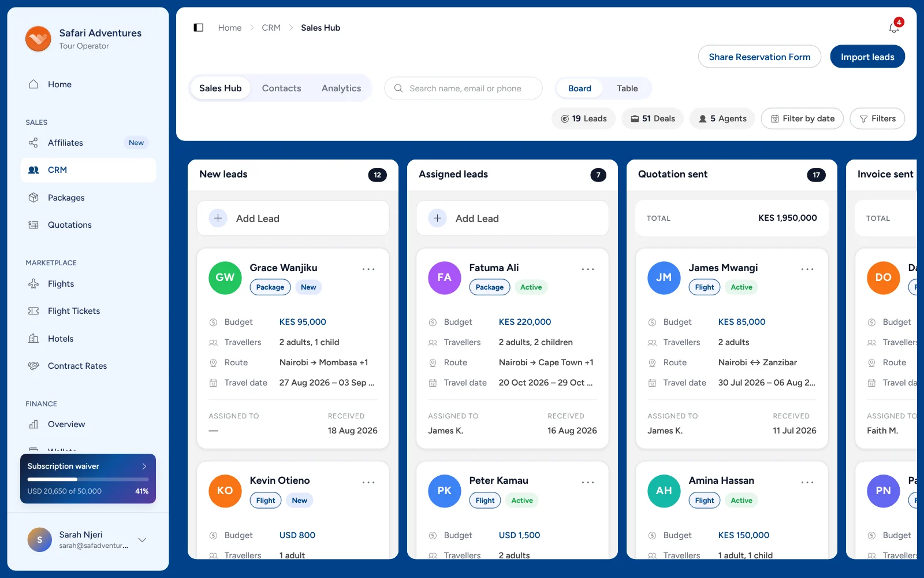Click plus icon in Assigned leads Add Lead
This screenshot has width=924, height=578.
437,218
